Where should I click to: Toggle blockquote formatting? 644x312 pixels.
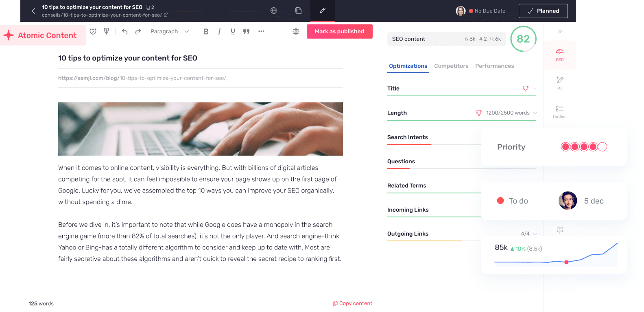point(246,31)
